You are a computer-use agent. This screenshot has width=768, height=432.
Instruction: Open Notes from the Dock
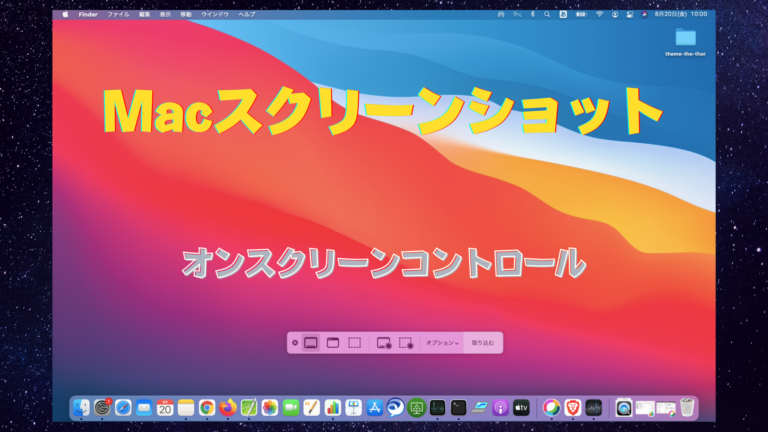(186, 408)
